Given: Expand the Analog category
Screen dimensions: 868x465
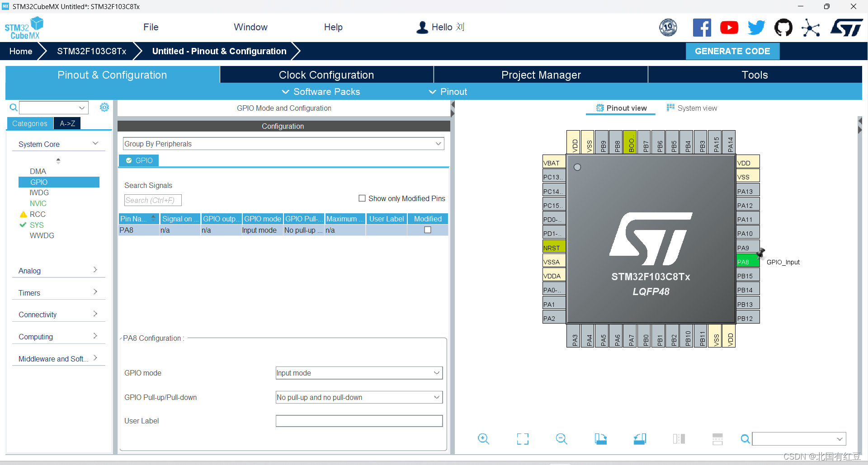Looking at the screenshot, I should tap(58, 270).
